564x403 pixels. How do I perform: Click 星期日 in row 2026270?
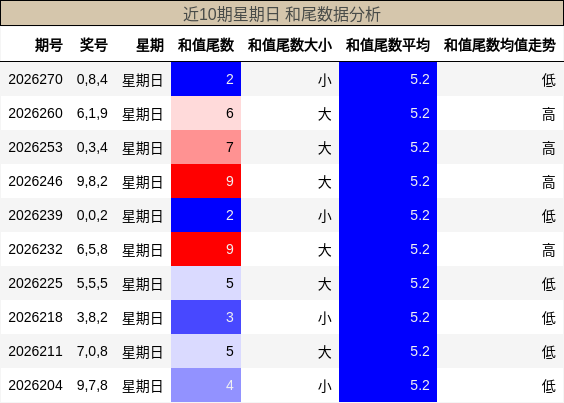coord(142,80)
